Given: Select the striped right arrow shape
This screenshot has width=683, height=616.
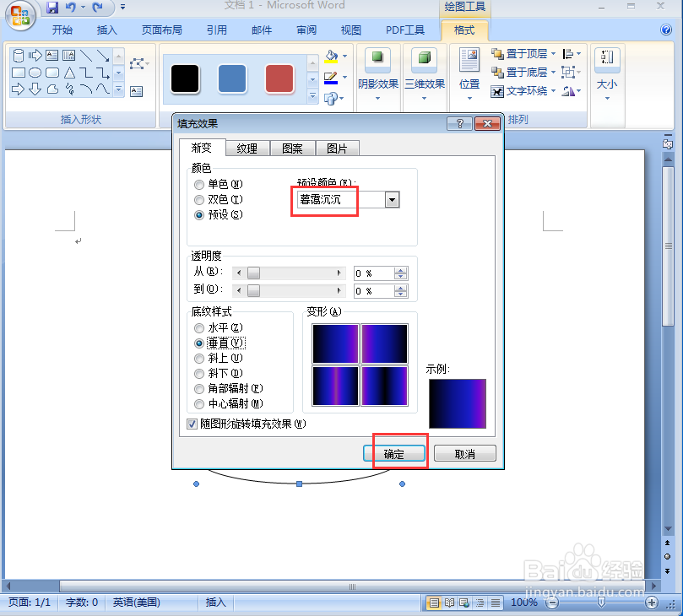Looking at the screenshot, I should pyautogui.click(x=35, y=56).
